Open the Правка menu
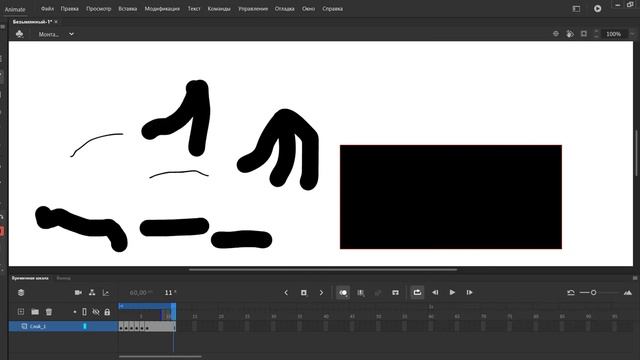This screenshot has width=640, height=360. coord(69,9)
